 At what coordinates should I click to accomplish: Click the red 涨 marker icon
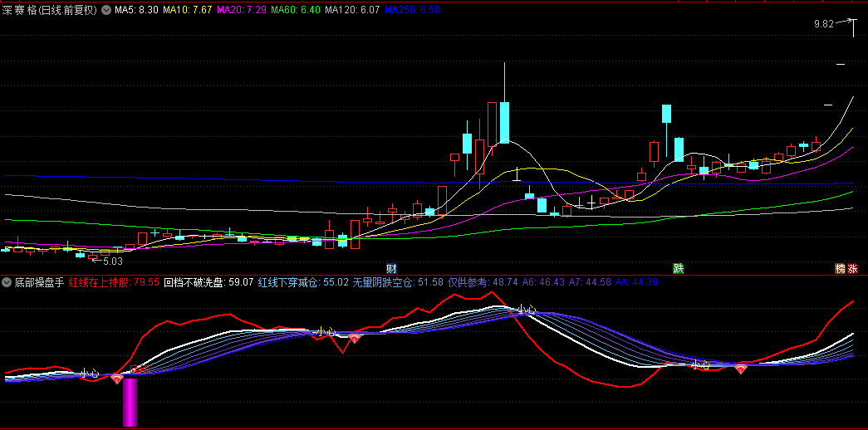[853, 268]
